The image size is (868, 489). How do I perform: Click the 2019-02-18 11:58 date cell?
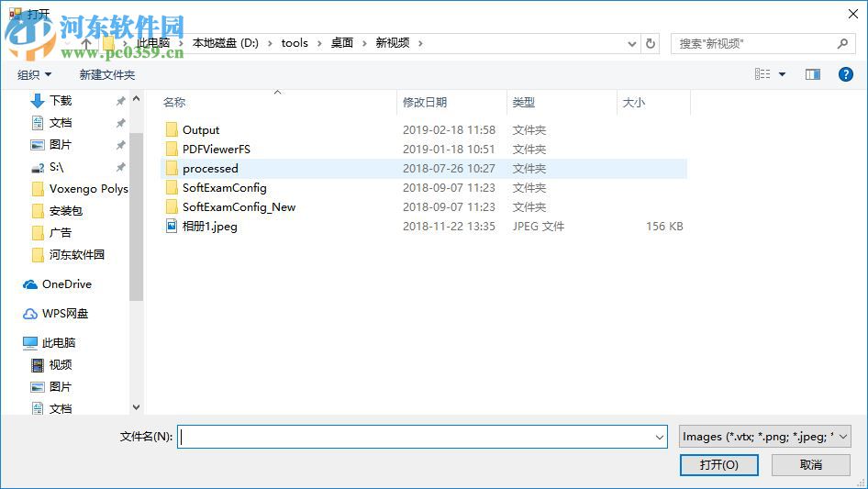point(449,130)
